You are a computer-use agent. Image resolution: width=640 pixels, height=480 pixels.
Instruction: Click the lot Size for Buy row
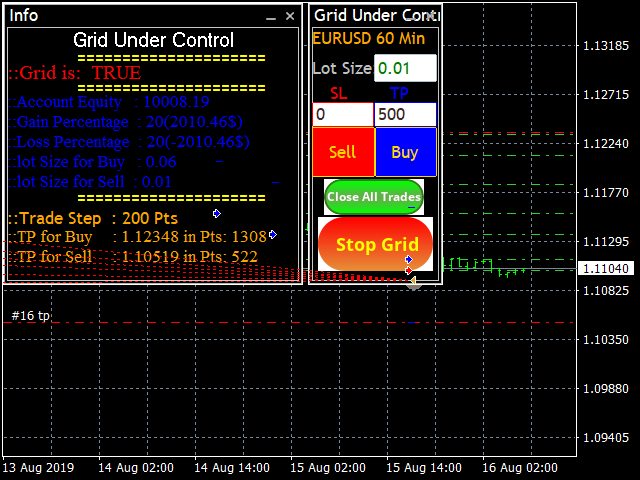[93, 162]
